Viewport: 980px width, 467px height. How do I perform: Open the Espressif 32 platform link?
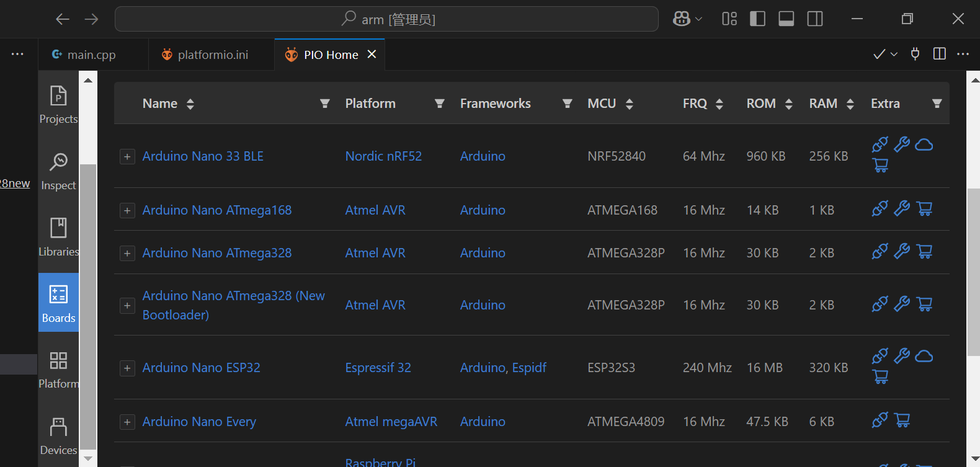pyautogui.click(x=378, y=368)
